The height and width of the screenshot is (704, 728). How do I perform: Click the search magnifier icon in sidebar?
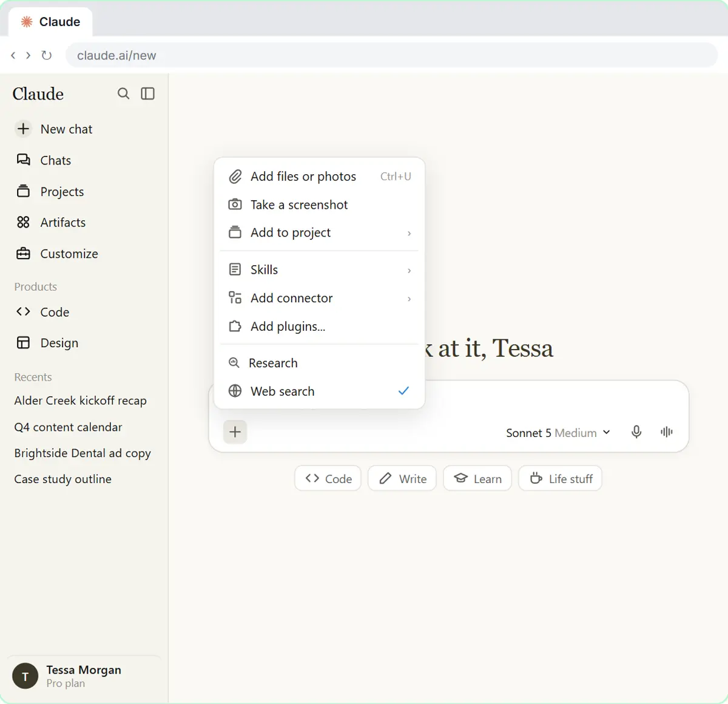pyautogui.click(x=123, y=93)
